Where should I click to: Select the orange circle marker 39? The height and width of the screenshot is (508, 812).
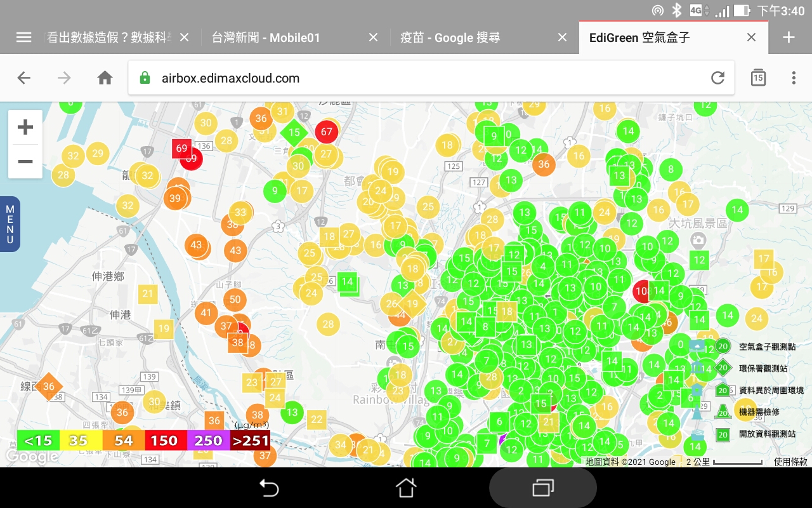coord(175,198)
